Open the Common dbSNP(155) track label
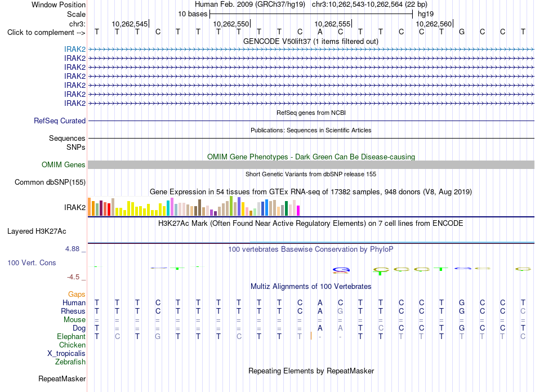 50,182
